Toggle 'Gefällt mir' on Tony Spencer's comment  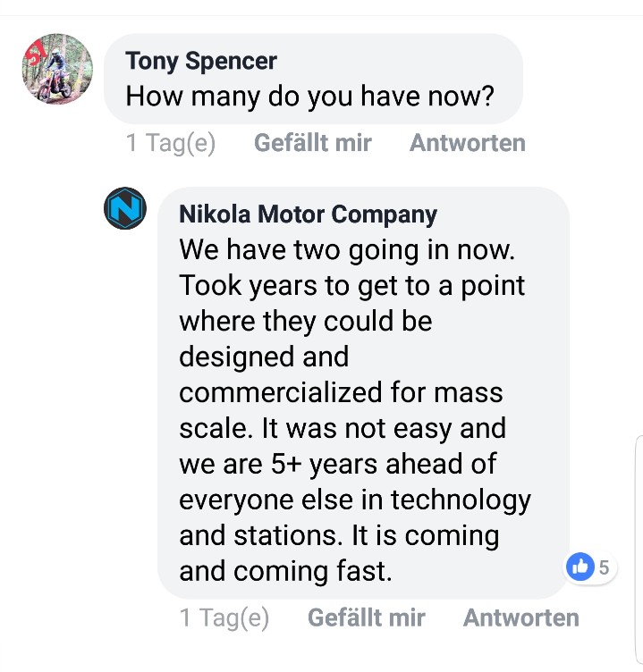click(312, 143)
